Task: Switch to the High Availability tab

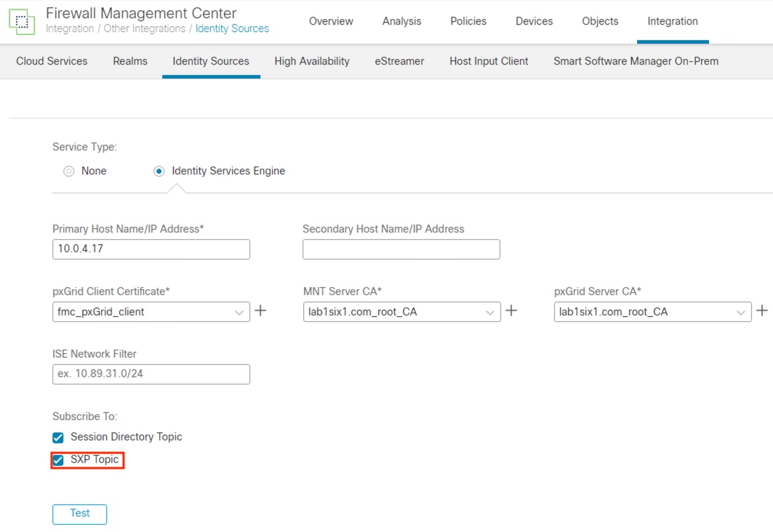Action: pos(312,61)
